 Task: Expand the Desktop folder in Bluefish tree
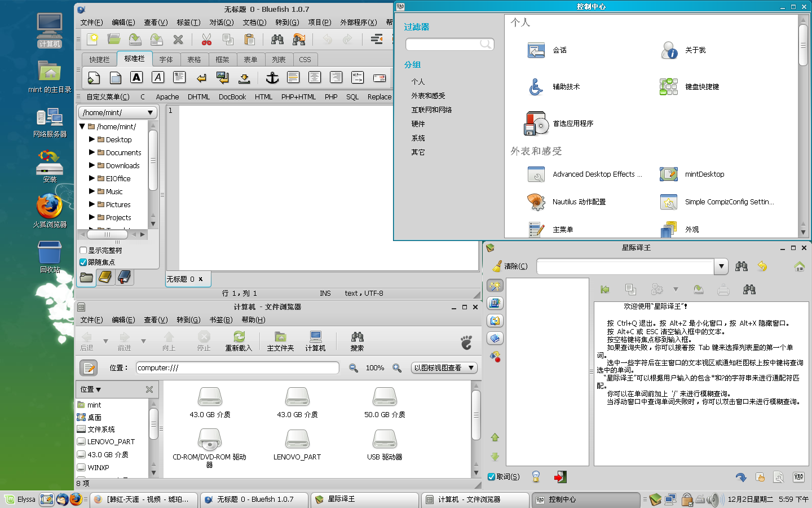coord(92,139)
